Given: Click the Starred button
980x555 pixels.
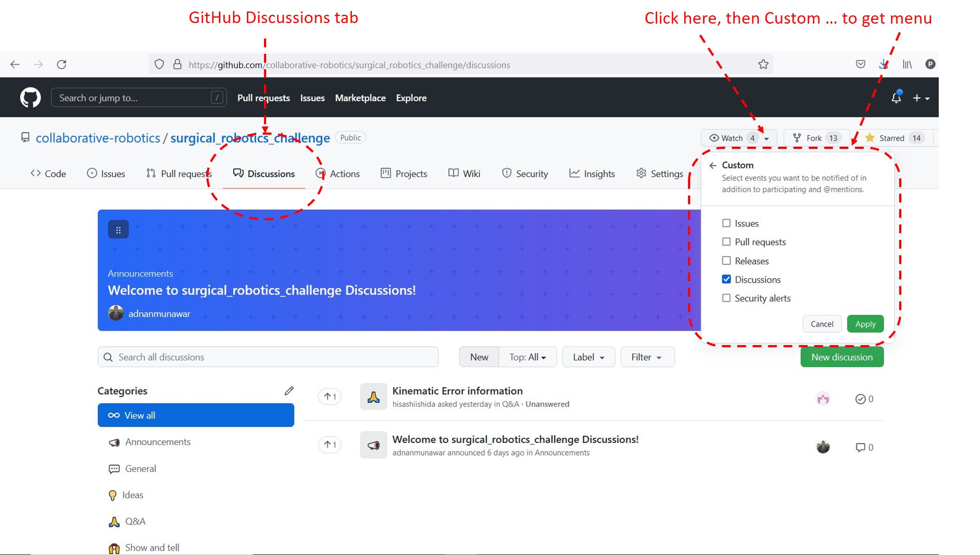Looking at the screenshot, I should click(895, 138).
